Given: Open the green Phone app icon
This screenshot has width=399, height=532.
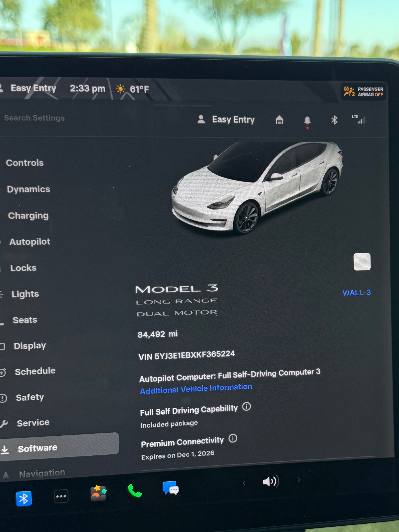Looking at the screenshot, I should tap(134, 491).
